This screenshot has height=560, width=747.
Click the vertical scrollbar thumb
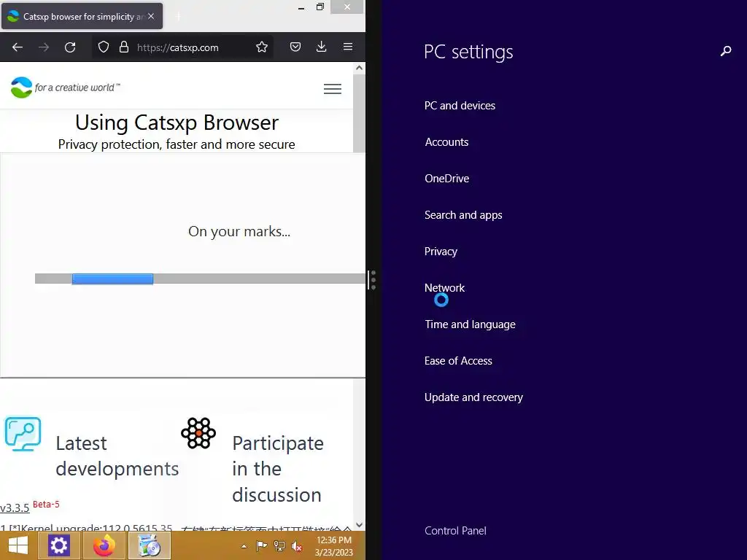coord(359,113)
